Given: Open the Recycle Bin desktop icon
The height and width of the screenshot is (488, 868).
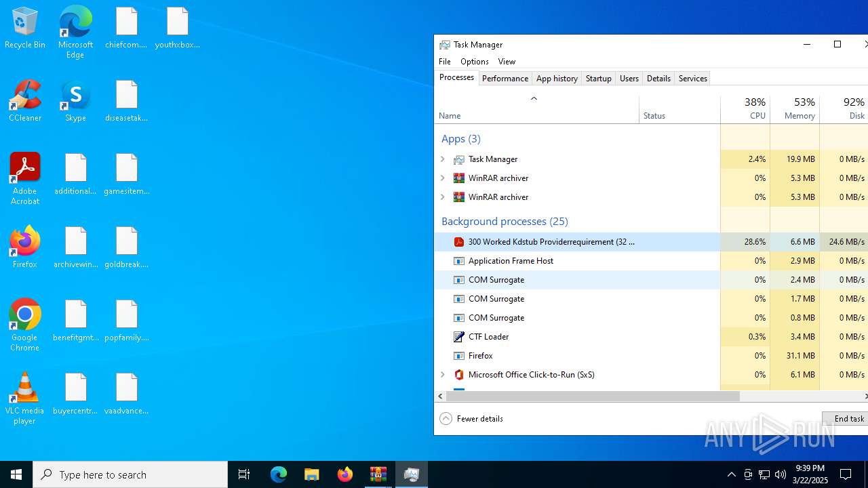Looking at the screenshot, I should 25,28.
